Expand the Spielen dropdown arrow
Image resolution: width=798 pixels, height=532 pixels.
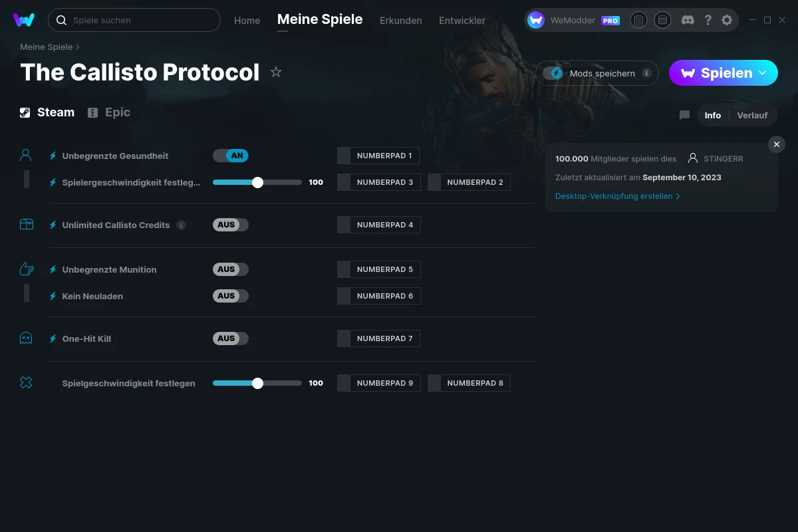[763, 73]
